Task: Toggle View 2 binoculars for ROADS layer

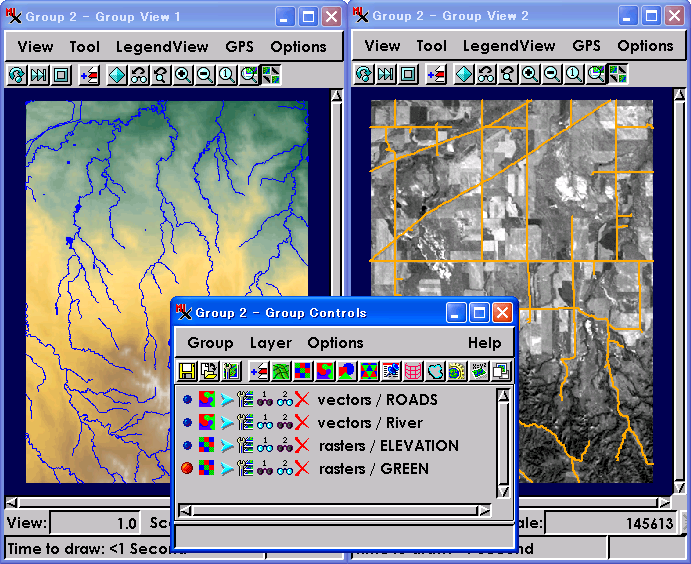Action: [x=284, y=400]
